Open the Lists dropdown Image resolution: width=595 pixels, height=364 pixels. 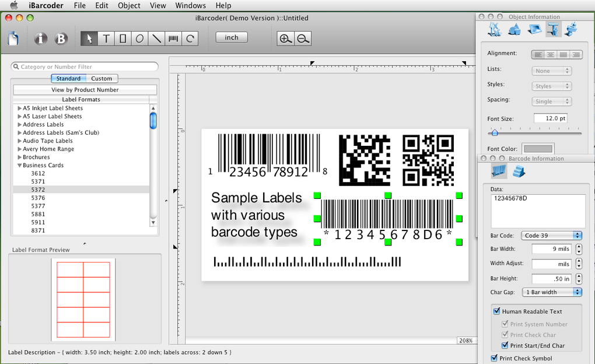tap(551, 71)
